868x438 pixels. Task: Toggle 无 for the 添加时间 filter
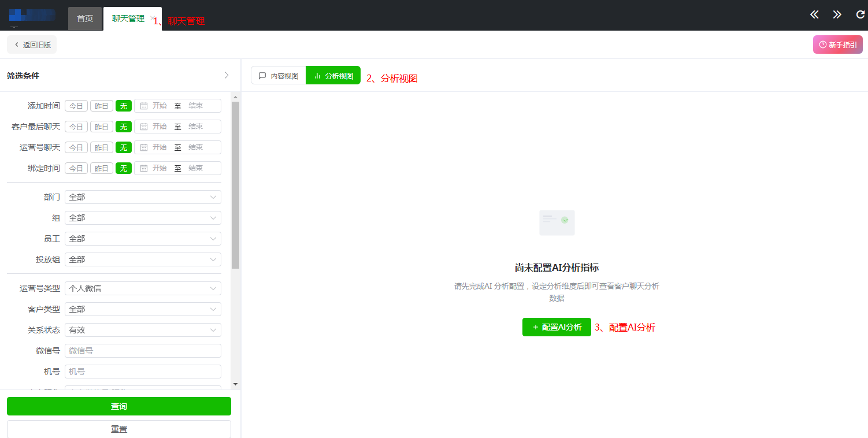point(123,105)
